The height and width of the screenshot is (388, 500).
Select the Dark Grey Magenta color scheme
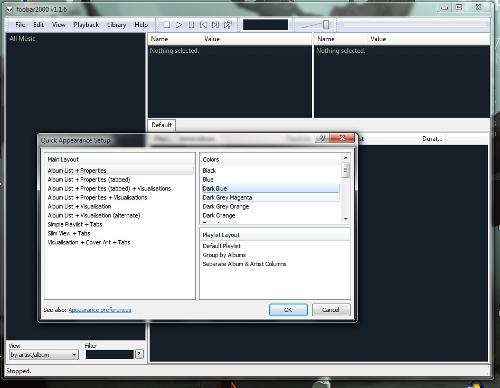271,198
